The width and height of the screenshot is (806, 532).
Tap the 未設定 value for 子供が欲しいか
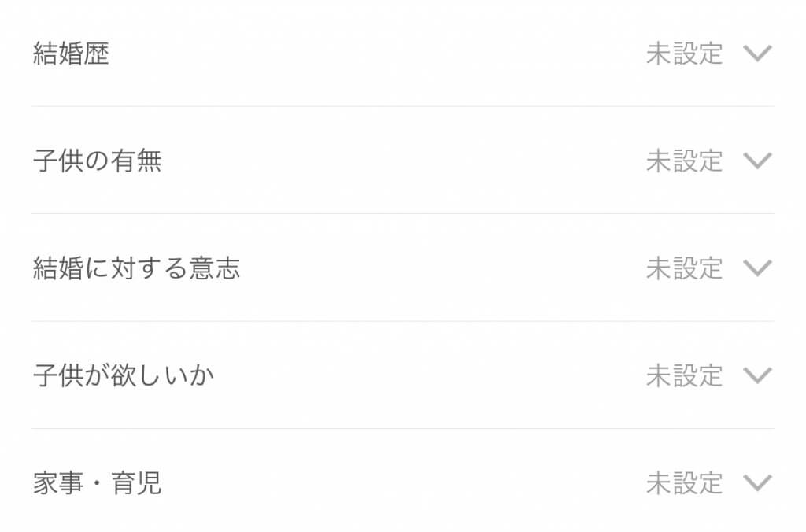(x=684, y=376)
